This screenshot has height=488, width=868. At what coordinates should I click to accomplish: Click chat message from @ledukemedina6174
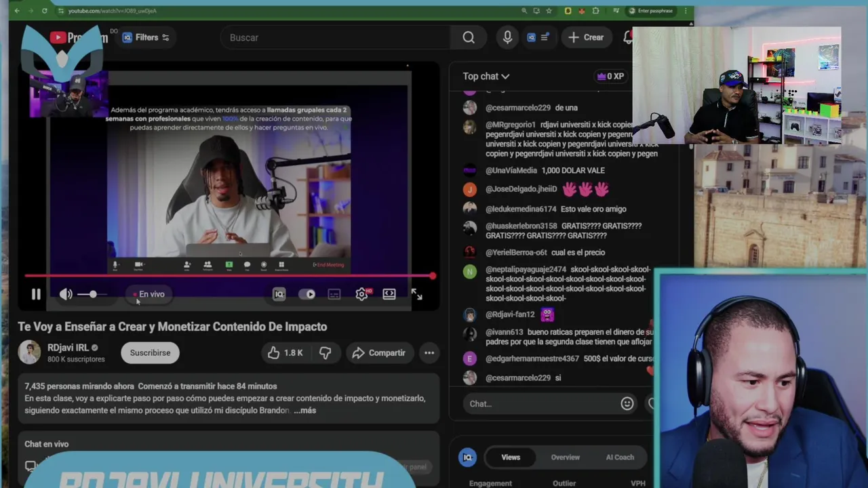555,209
